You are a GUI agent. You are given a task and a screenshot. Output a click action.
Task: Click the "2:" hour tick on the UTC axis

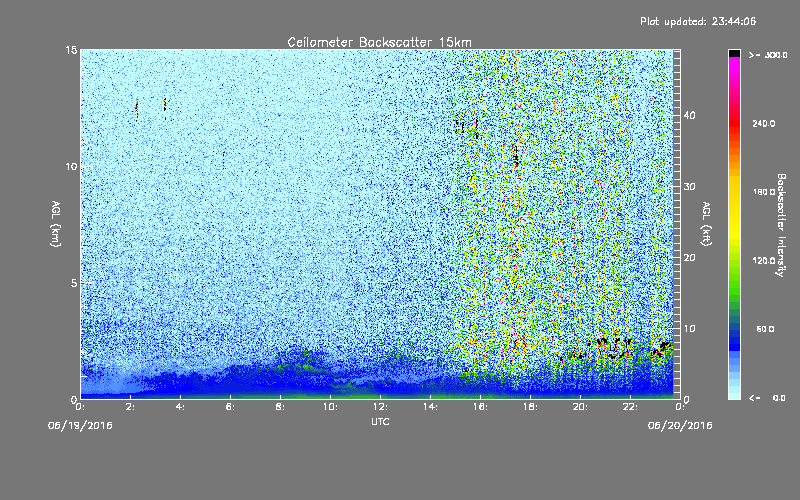(131, 407)
